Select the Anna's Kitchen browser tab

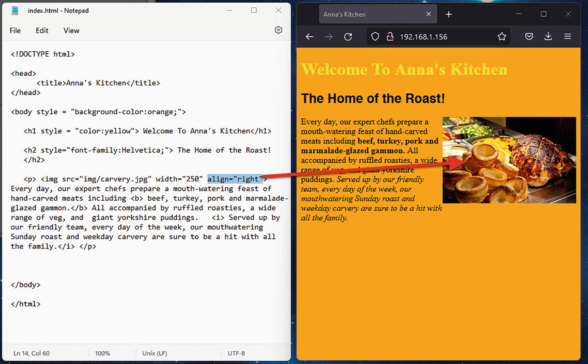369,14
